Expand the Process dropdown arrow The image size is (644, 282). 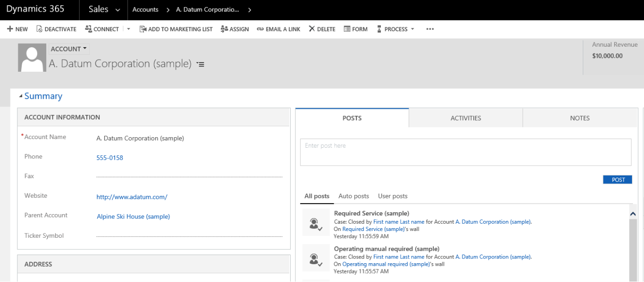pyautogui.click(x=413, y=29)
